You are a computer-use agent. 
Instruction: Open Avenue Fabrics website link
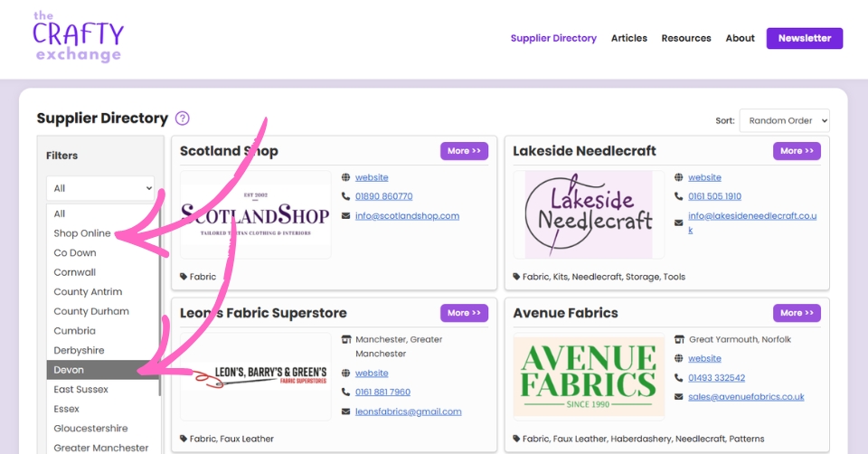704,358
